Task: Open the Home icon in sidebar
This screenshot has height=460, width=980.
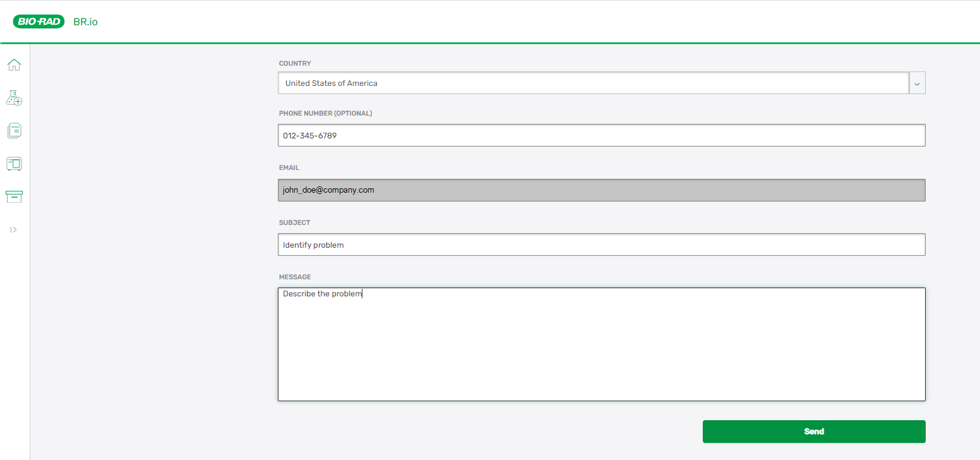Action: pos(14,64)
